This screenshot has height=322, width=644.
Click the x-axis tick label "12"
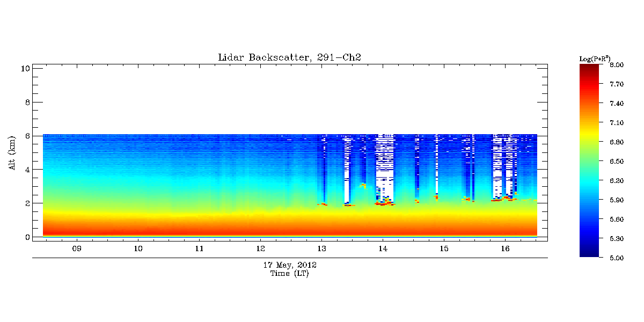261,249
